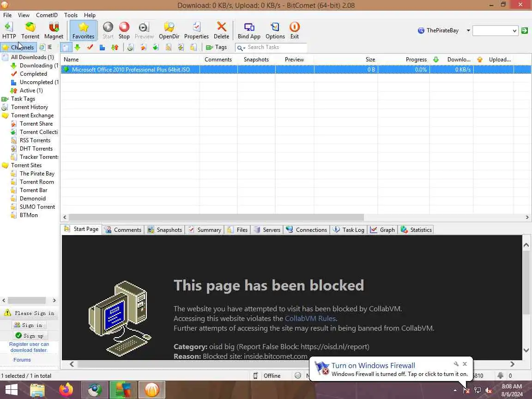
Task: Select the Microsoft Office 2010 ISO task row
Action: [296, 70]
